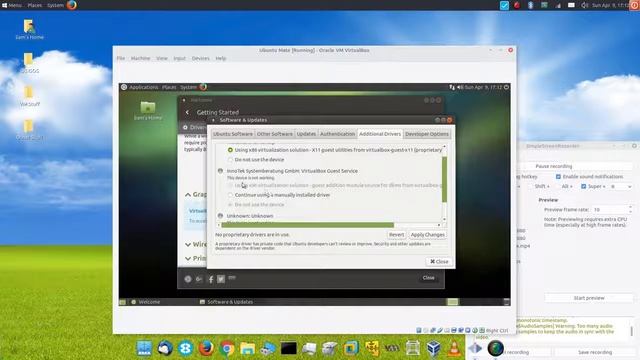Click the Revert button
Viewport: 640px width, 360px height.
(x=396, y=235)
